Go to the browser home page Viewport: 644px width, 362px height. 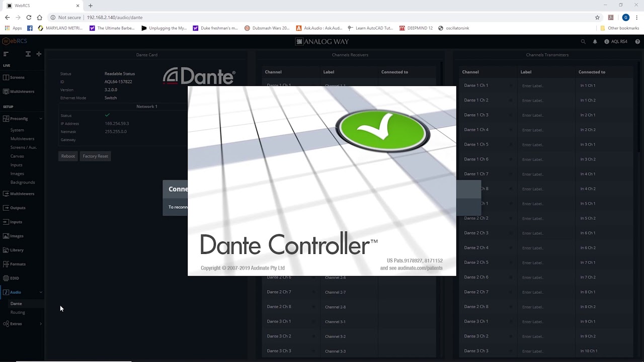click(x=39, y=17)
